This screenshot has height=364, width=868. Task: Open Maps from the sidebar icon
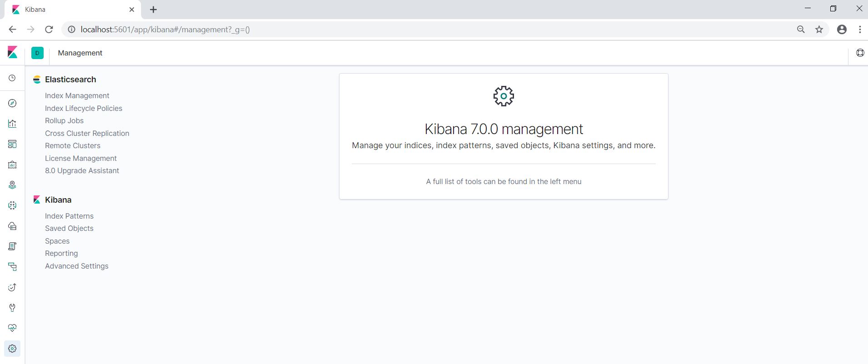(12, 185)
